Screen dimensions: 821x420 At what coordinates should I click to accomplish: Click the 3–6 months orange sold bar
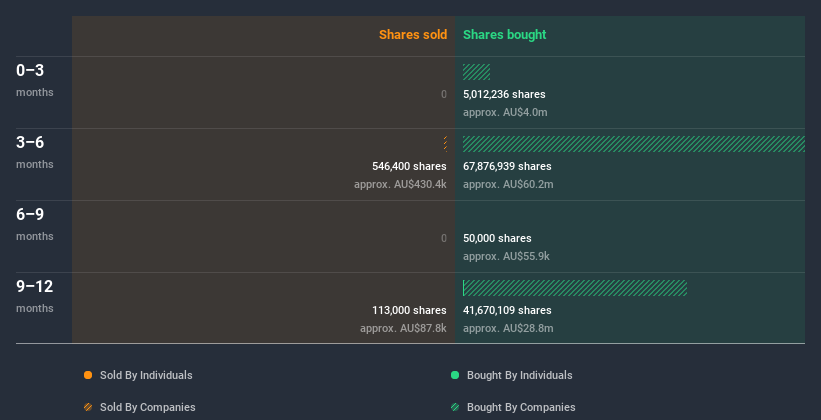445,144
